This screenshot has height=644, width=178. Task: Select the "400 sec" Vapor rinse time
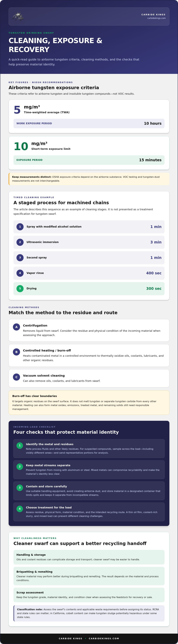click(x=154, y=273)
